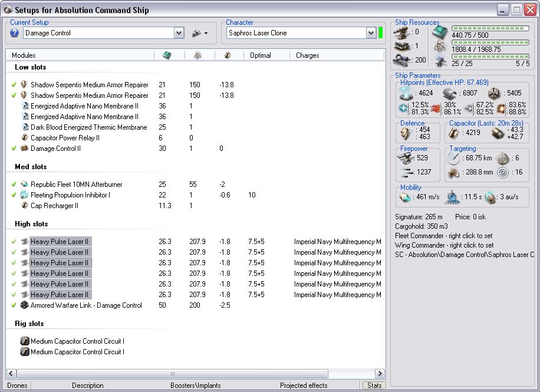Screen dimensions: 540x392
Task: Open the Boosters\Implants tab
Action: [x=195, y=386]
